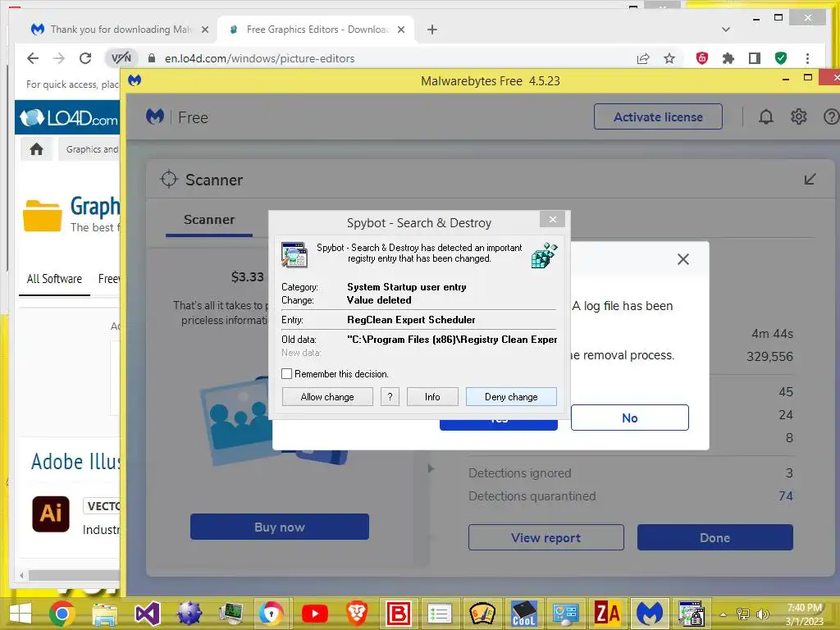
Task: Click the VPN badge in address bar
Action: [121, 58]
